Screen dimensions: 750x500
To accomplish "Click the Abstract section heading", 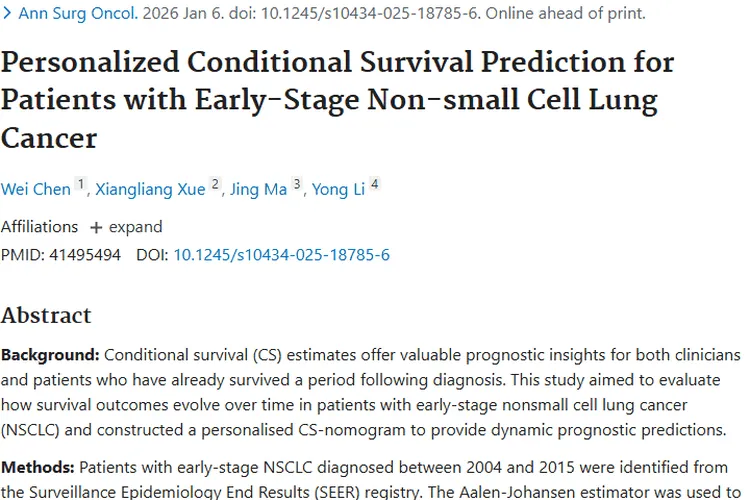I will [46, 315].
